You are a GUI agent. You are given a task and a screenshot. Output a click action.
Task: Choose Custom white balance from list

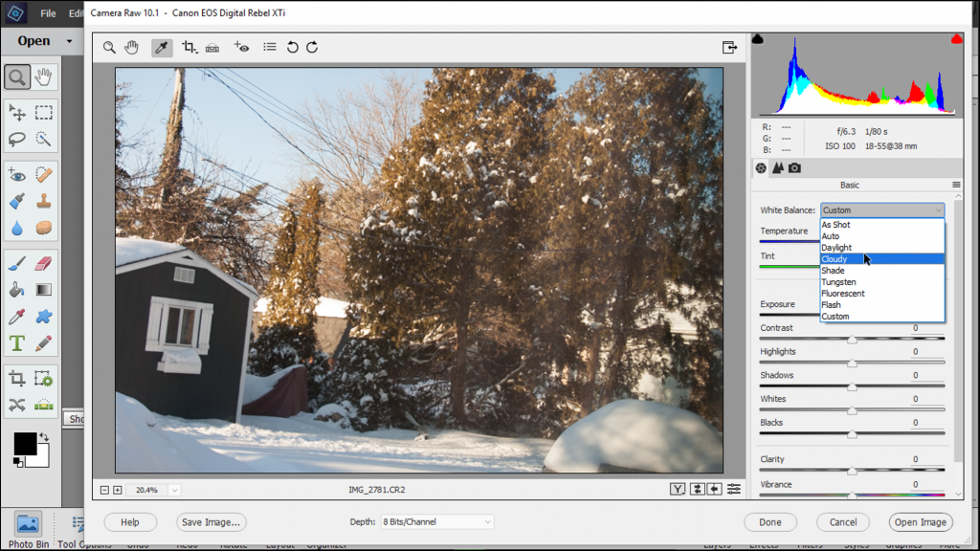(881, 317)
